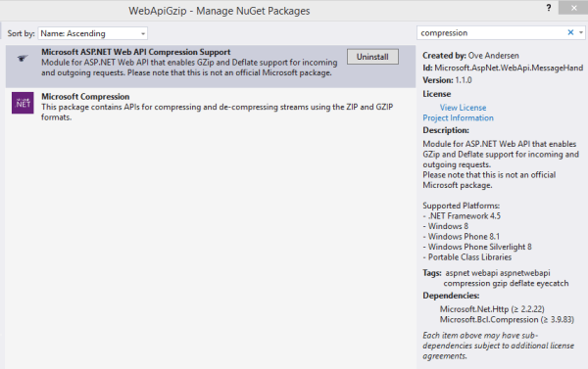This screenshot has width=588, height=369.
Task: Select Microsoft ASP.NET Web API Compression Support title
Action: pos(136,52)
